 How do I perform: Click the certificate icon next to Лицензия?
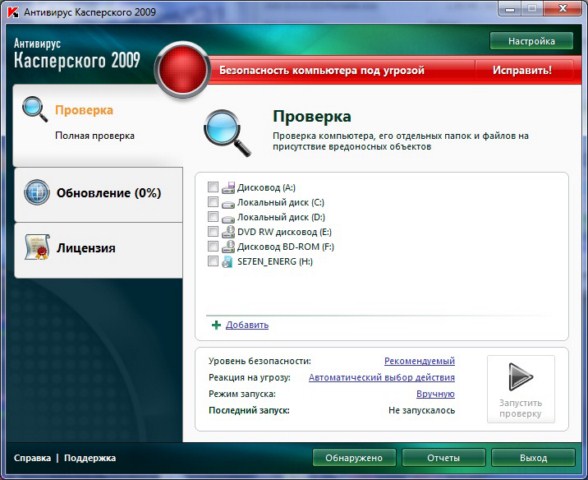coord(37,247)
